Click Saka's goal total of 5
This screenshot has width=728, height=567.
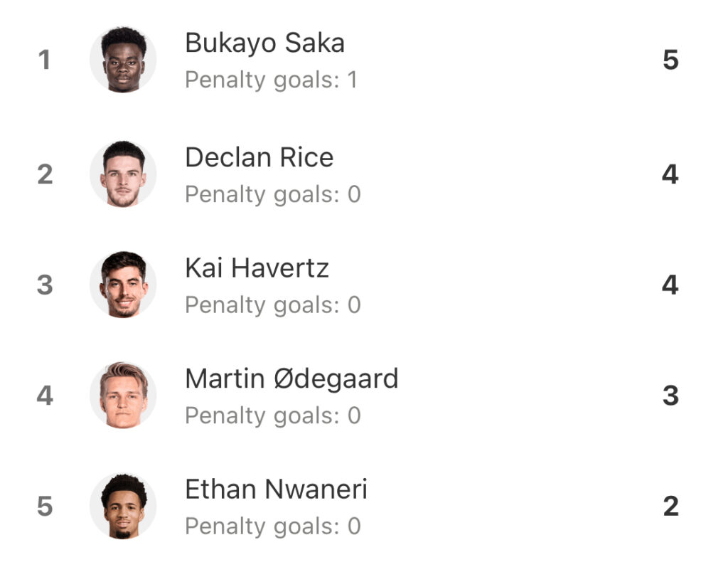coord(670,60)
